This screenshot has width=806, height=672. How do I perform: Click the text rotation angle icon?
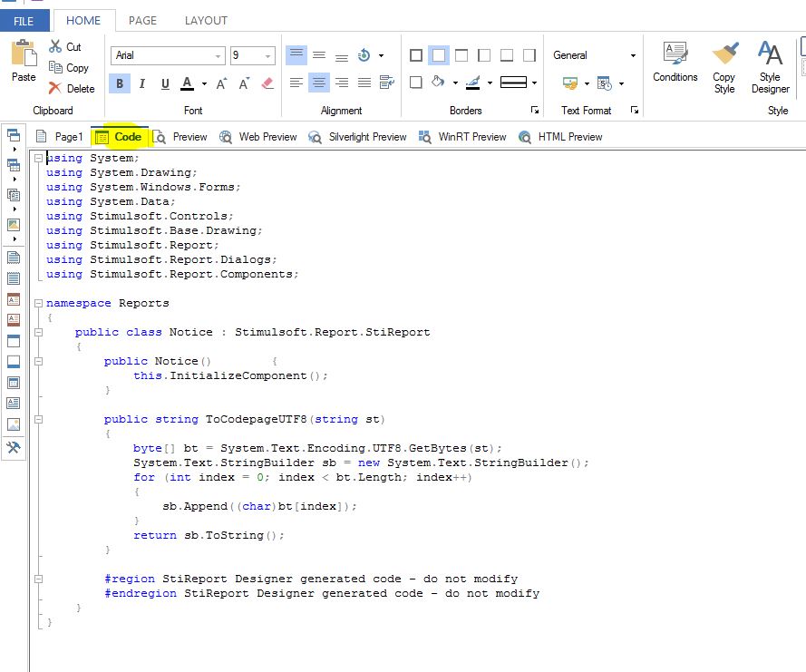[364, 55]
